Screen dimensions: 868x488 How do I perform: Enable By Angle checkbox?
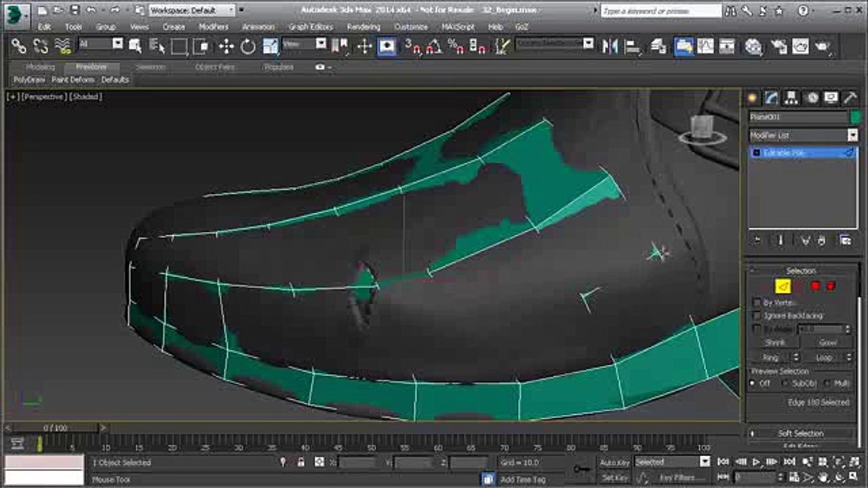point(757,329)
